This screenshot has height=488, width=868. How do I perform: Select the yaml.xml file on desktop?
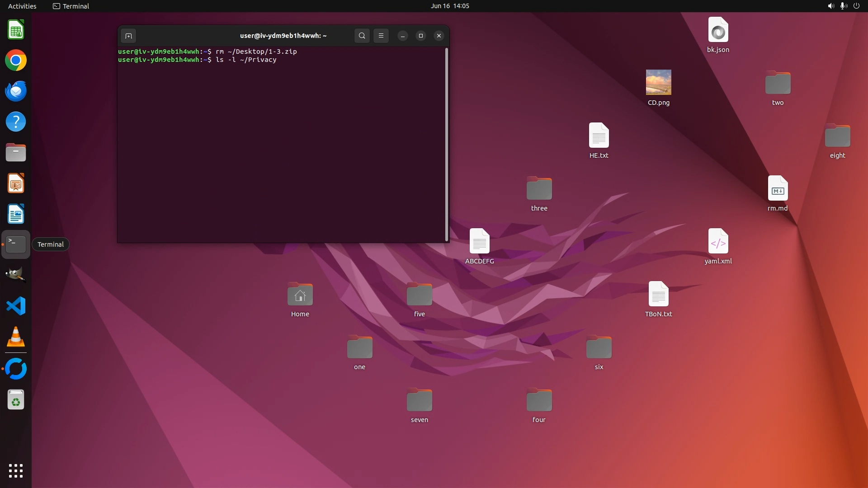click(x=718, y=242)
